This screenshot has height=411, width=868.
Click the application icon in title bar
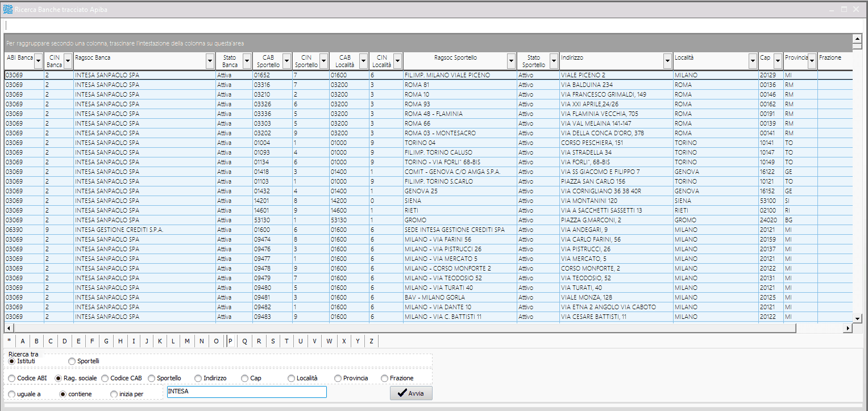[8, 10]
